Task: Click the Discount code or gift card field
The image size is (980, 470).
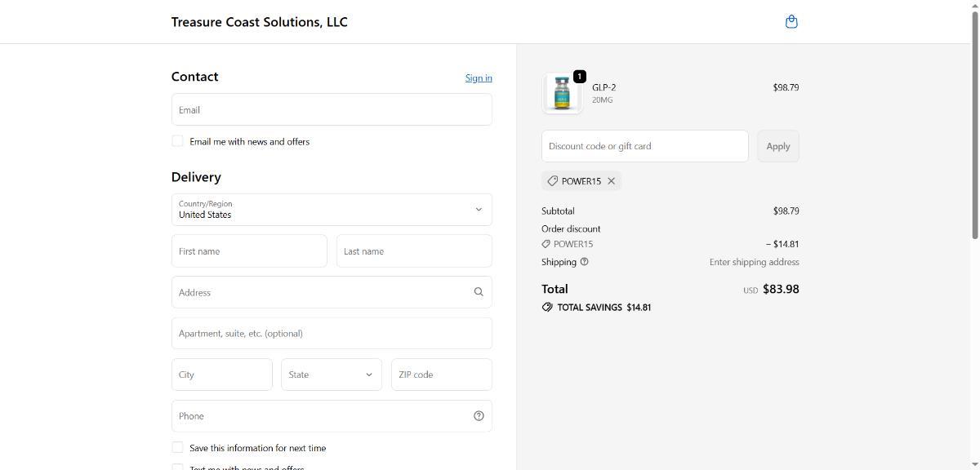Action: [x=644, y=146]
